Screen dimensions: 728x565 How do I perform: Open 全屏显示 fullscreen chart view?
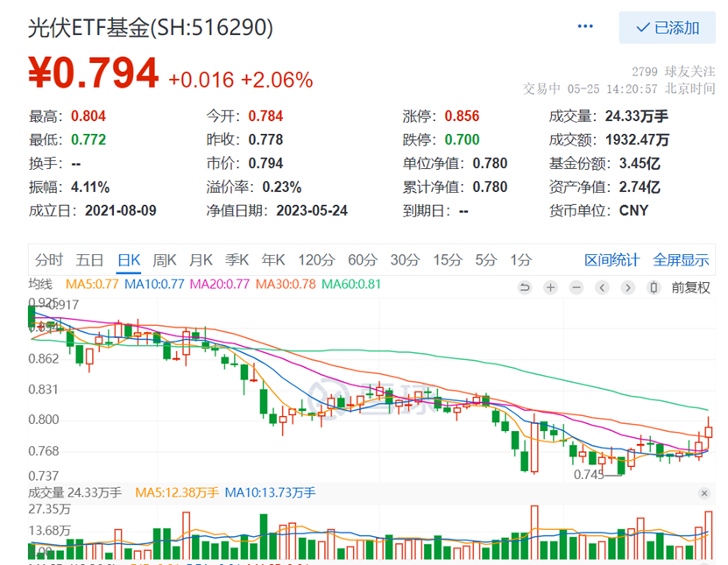[x=681, y=260]
